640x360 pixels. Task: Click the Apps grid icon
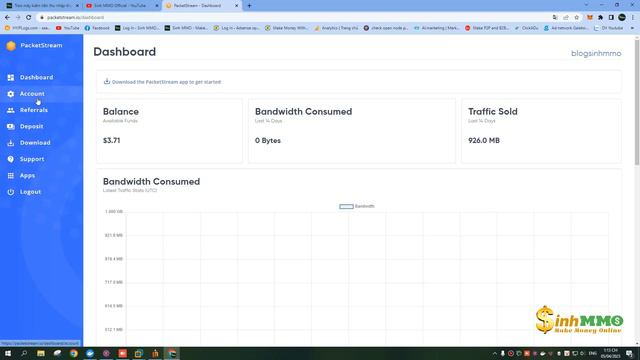tap(11, 175)
